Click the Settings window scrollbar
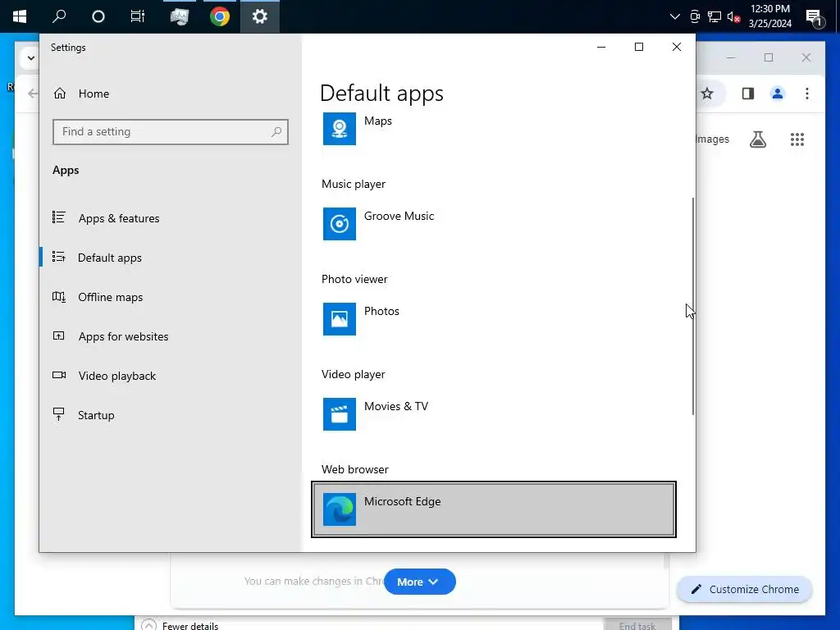 click(x=693, y=306)
